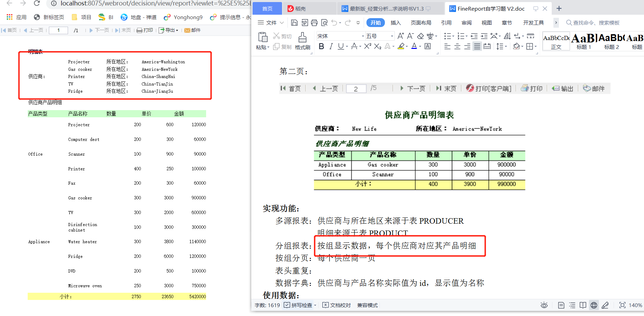The image size is (644, 316).
Task: Open the Yonghong9 bookmark
Action: pos(183,17)
